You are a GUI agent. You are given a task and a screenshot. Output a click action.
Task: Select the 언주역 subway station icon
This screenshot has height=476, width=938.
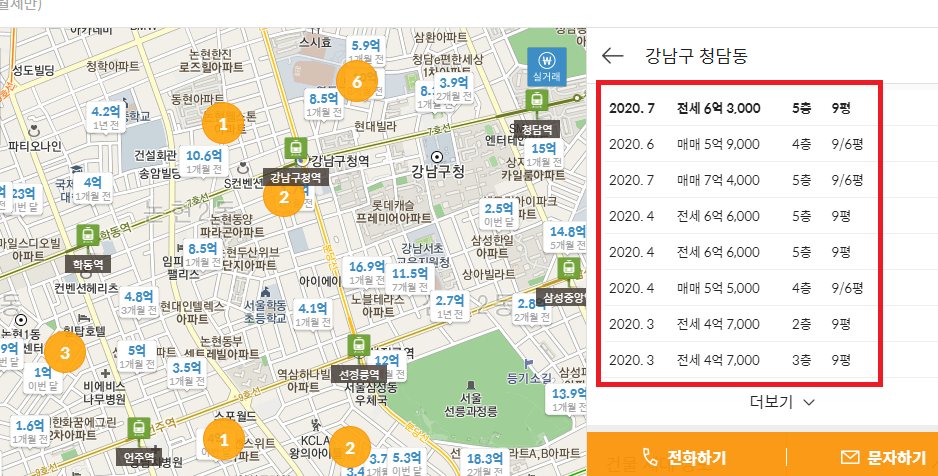139,428
